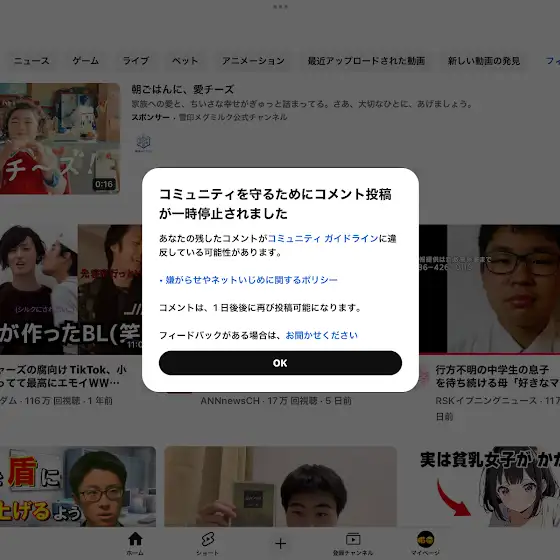Open the subscriptions channel icon
The height and width of the screenshot is (560, 560).
coord(353,539)
